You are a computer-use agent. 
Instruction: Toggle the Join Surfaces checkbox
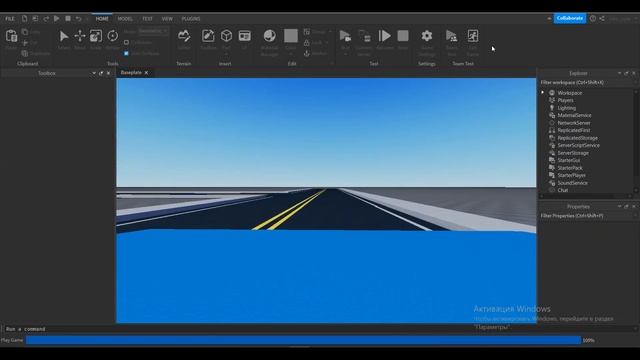click(127, 53)
